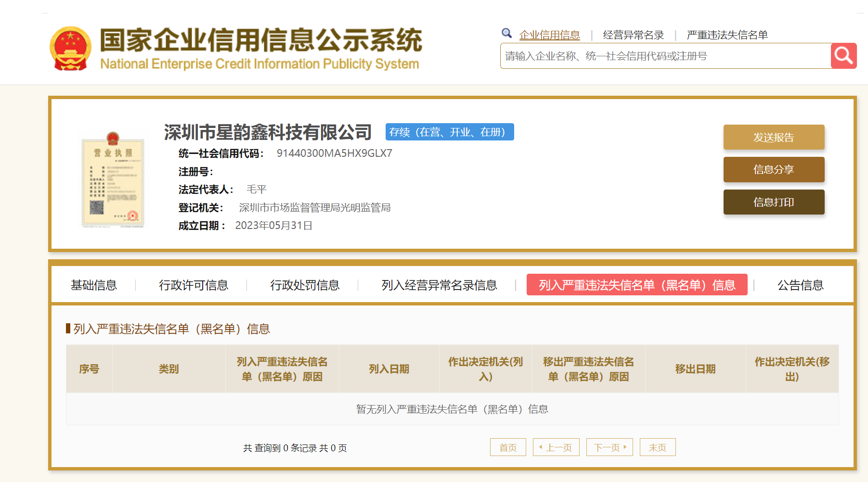This screenshot has height=482, width=868.
Task: Focus the enterprise name search input field
Action: click(x=665, y=56)
